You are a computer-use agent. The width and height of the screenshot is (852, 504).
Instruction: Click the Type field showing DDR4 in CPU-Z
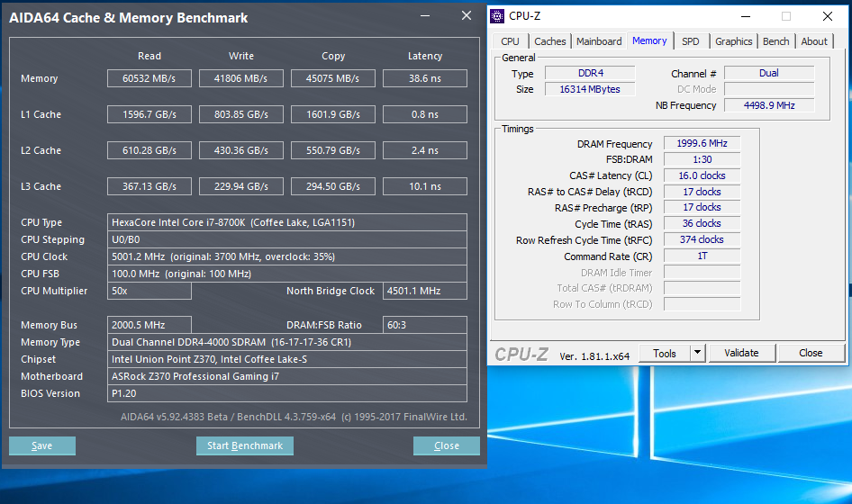tap(590, 73)
